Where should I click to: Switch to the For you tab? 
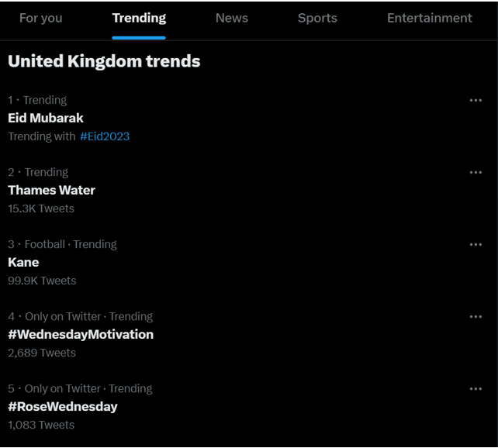tap(40, 18)
